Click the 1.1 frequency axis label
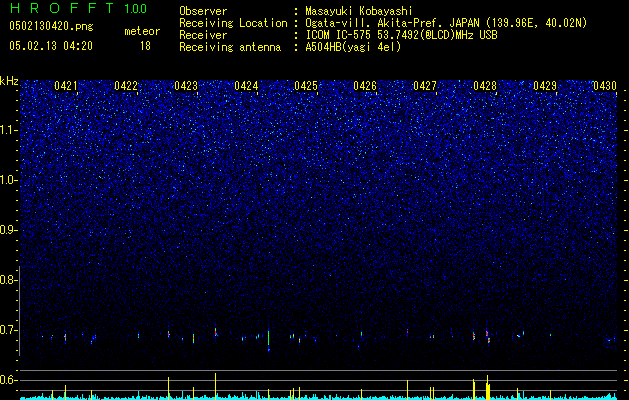The height and width of the screenshot is (400, 629). [9, 130]
